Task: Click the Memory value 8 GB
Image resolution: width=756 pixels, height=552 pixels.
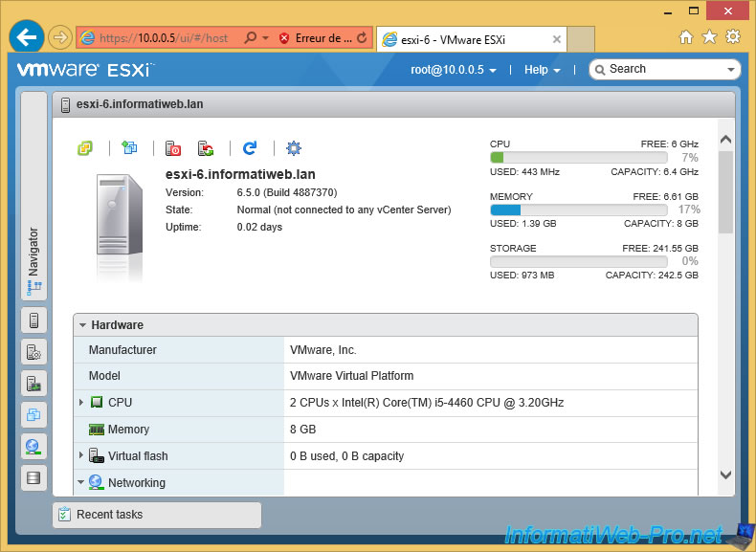Action: pyautogui.click(x=302, y=430)
